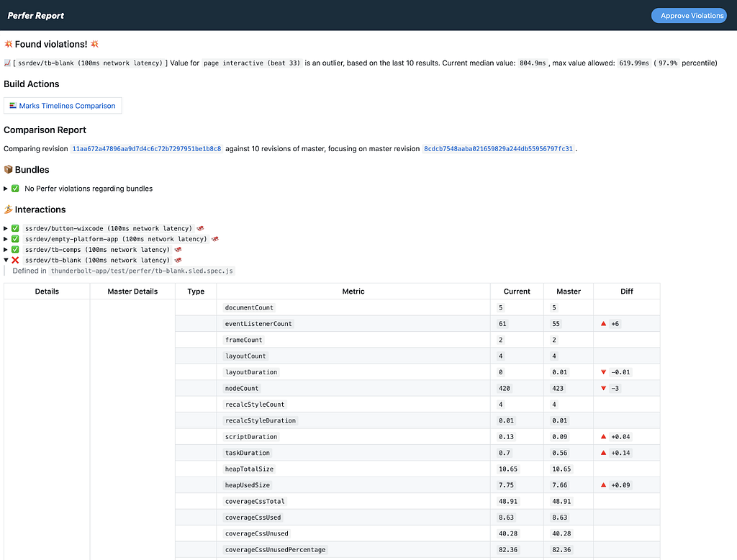The image size is (737, 560).
Task: Click the 804.9ms current median value
Action: [533, 63]
